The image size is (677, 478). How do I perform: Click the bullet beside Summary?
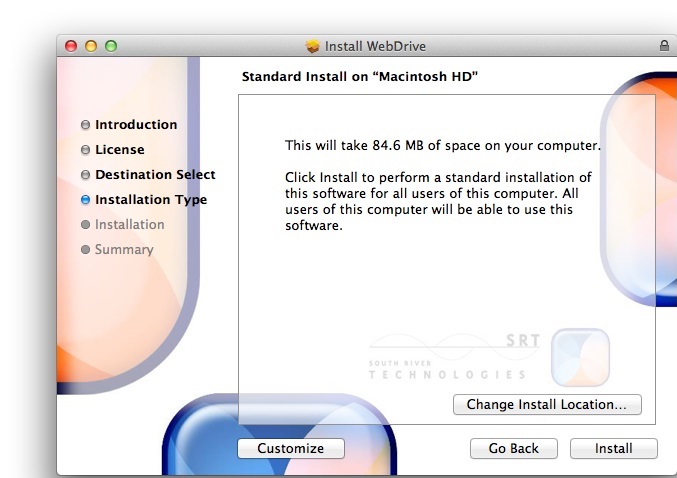click(85, 250)
